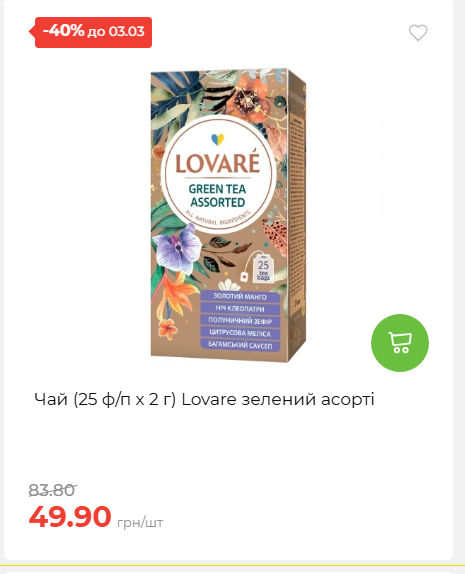Click the All Natural Ingredients curved text

(217, 219)
